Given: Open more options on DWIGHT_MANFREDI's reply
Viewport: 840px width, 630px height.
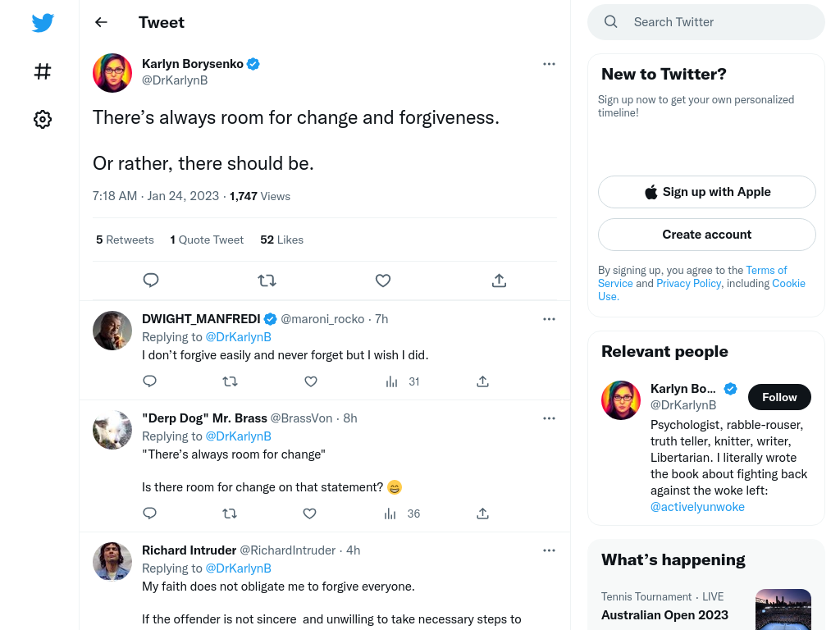Looking at the screenshot, I should point(549,319).
